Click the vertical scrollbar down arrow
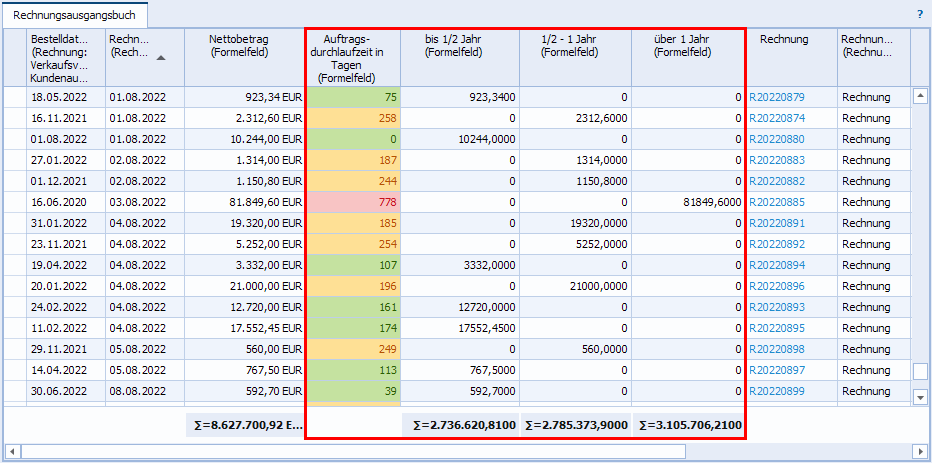Screen dimensions: 932x463 coord(920,397)
